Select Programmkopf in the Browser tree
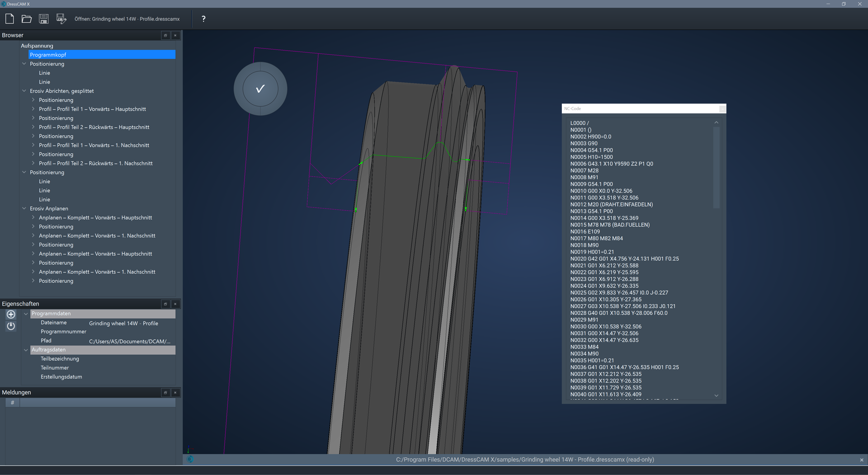Screen dimensions: 868x475 (48, 55)
